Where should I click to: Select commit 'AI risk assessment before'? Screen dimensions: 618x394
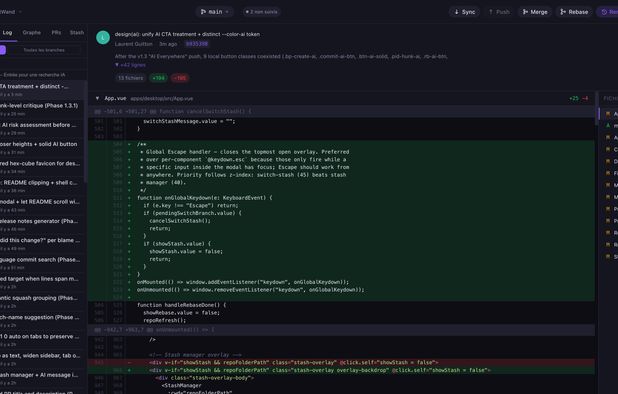point(43,128)
